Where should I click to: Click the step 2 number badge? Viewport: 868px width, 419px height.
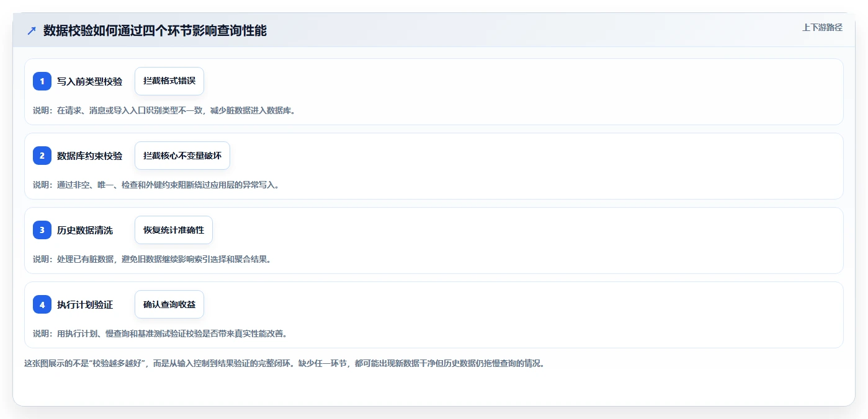click(x=42, y=156)
